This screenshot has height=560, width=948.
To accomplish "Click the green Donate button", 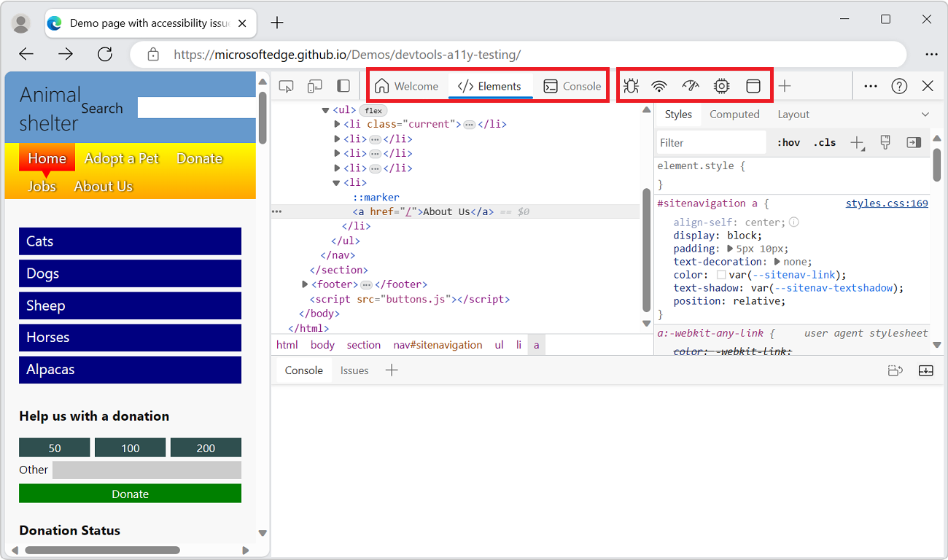I will click(130, 494).
